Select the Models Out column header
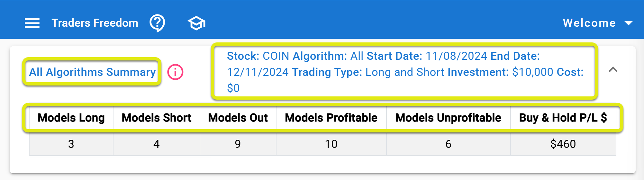This screenshot has height=180, width=644. coord(238,118)
